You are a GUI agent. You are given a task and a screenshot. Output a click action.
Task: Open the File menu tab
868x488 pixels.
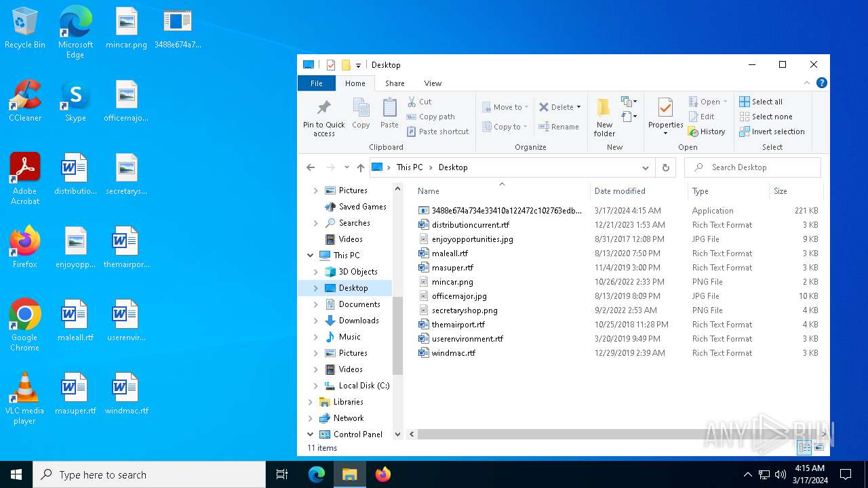(317, 83)
